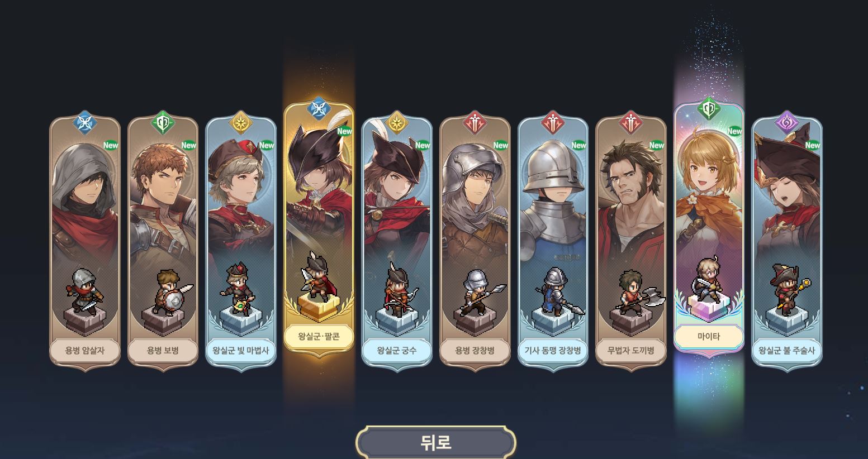Select the 왕실군·팔콘 name label

coord(319,337)
